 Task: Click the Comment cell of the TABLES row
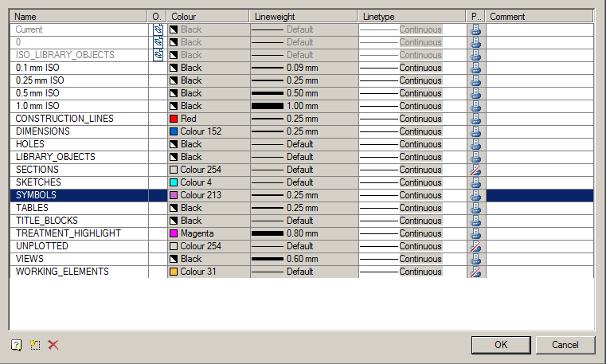coord(540,208)
